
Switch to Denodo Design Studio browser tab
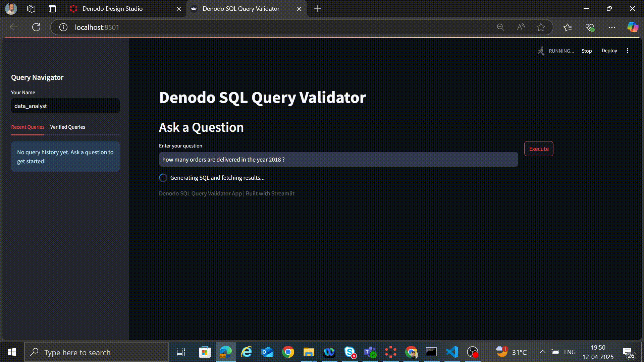pyautogui.click(x=112, y=9)
